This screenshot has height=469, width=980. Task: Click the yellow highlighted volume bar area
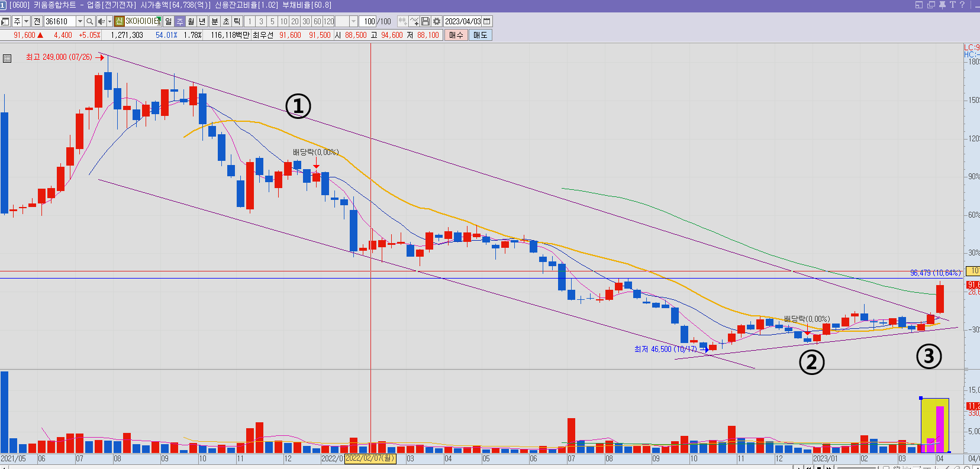pos(934,426)
